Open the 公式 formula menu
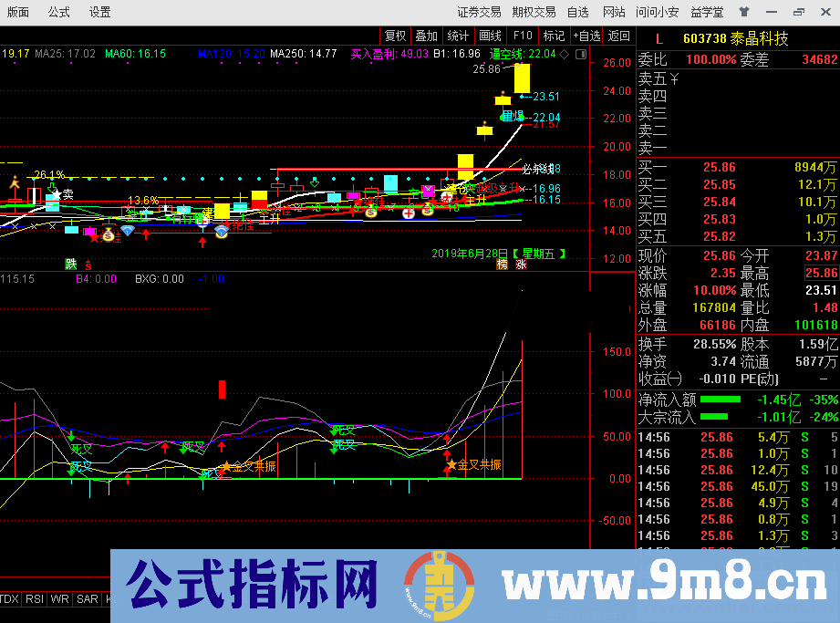 click(x=57, y=12)
